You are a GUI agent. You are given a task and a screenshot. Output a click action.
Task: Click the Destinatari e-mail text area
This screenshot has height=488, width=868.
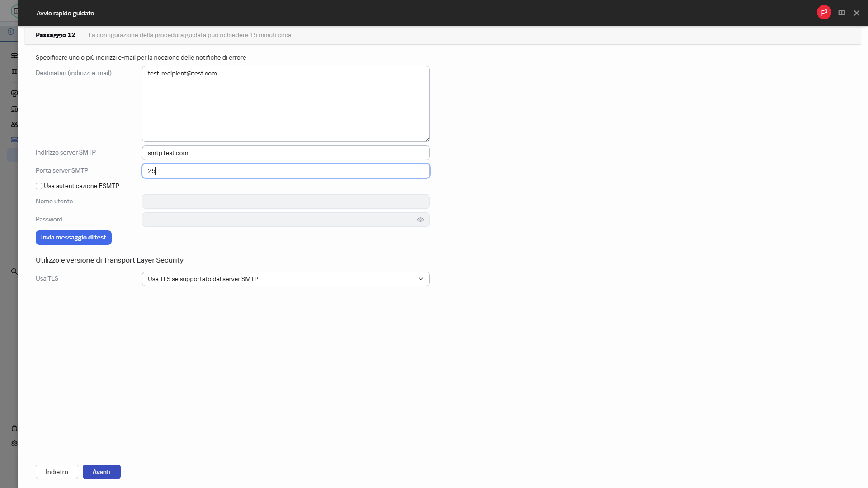coord(285,104)
